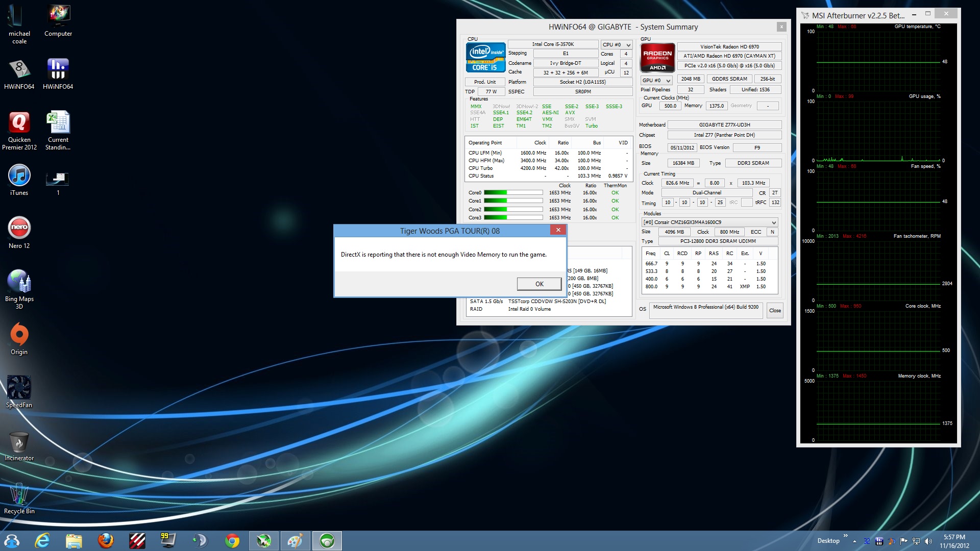Click the Close button in HWiNFO64 summary
Image resolution: width=980 pixels, height=551 pixels.
pyautogui.click(x=775, y=311)
